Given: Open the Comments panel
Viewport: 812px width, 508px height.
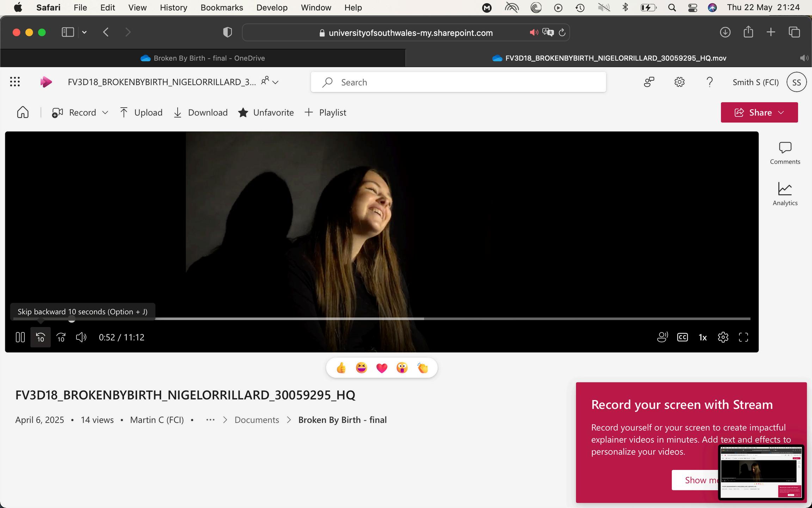Looking at the screenshot, I should click(785, 153).
